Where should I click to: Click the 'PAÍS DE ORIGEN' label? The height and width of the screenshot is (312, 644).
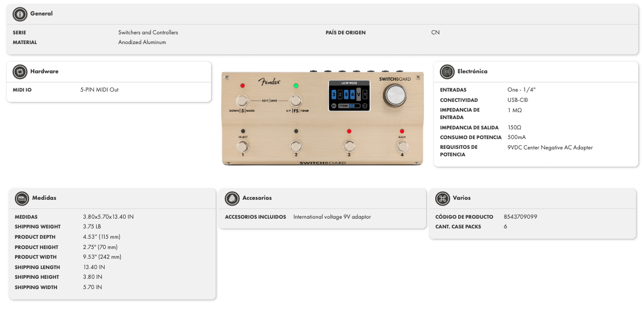[x=345, y=33]
